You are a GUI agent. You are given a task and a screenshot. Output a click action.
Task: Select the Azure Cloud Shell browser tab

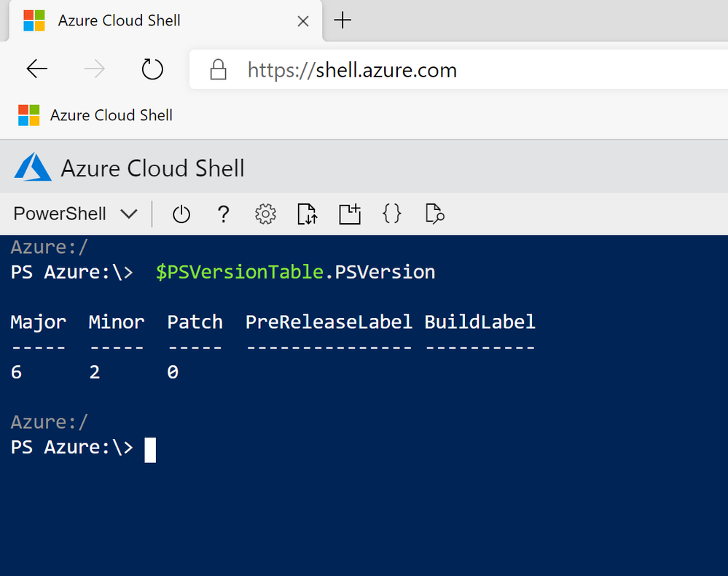[x=165, y=21]
